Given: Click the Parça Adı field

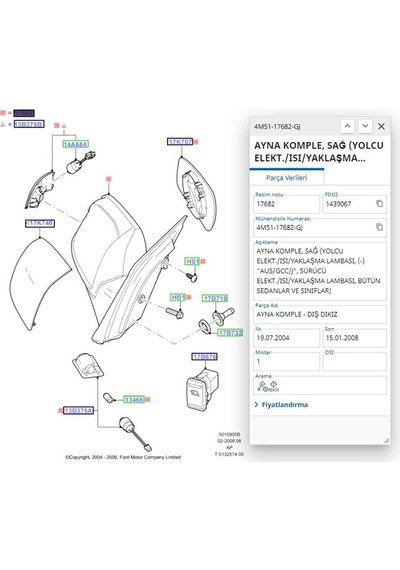Looking at the screenshot, I should click(x=320, y=314).
